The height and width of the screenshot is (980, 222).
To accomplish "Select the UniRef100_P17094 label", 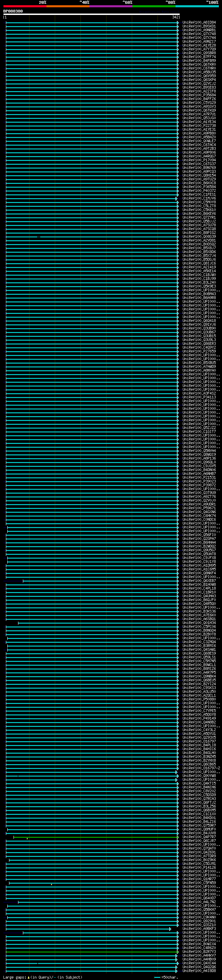I will coord(199,160).
